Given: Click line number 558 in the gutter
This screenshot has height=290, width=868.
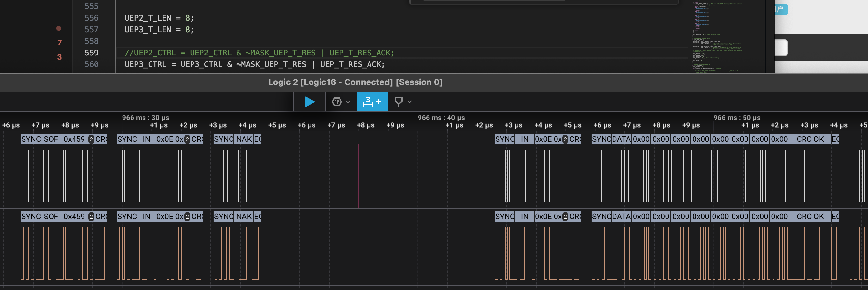Looking at the screenshot, I should point(91,41).
